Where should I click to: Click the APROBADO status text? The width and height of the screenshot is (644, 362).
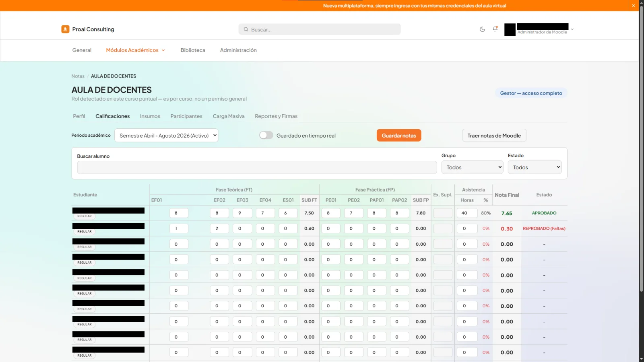pyautogui.click(x=544, y=213)
